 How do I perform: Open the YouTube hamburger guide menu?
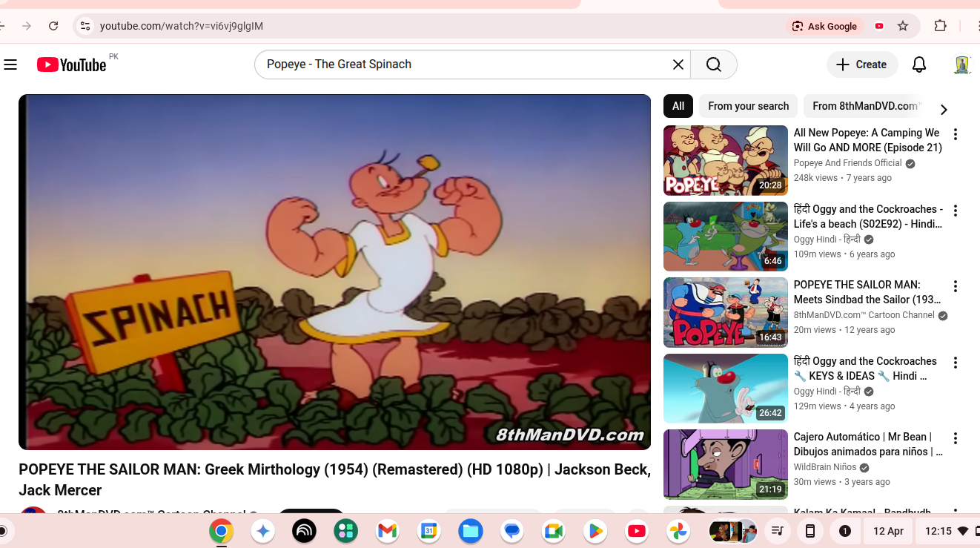pos(10,65)
